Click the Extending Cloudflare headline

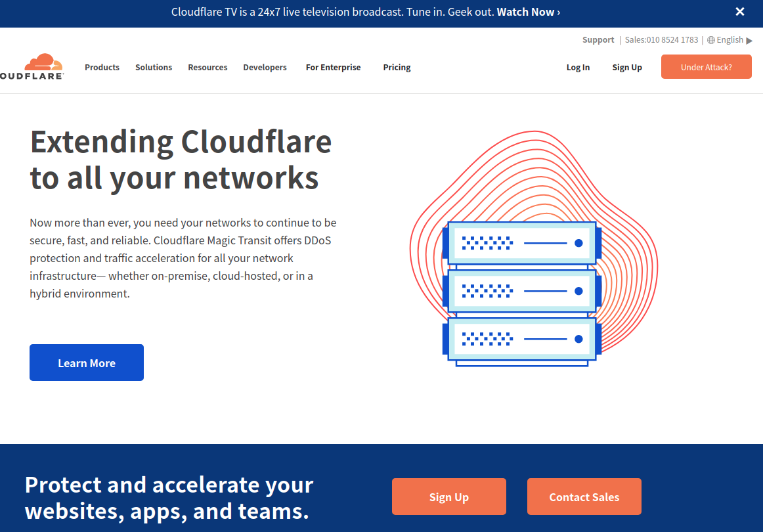click(181, 160)
